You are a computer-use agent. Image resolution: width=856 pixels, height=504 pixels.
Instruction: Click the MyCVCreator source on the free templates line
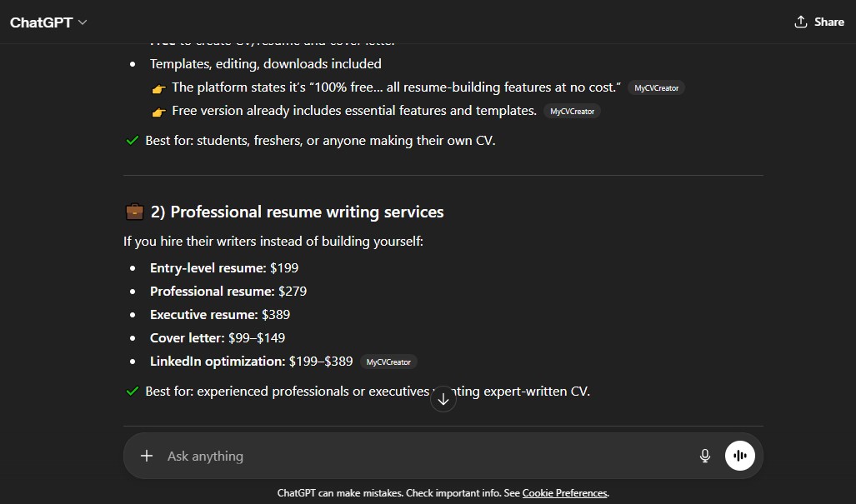click(x=572, y=111)
